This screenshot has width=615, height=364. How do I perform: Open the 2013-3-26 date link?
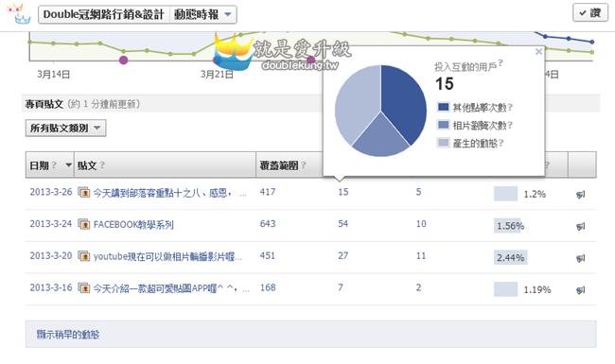51,192
